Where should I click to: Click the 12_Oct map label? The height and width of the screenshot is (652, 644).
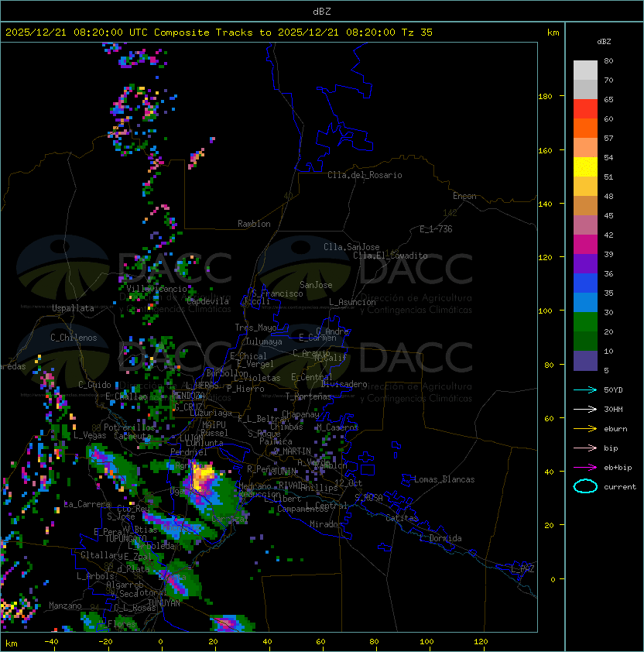(x=348, y=483)
